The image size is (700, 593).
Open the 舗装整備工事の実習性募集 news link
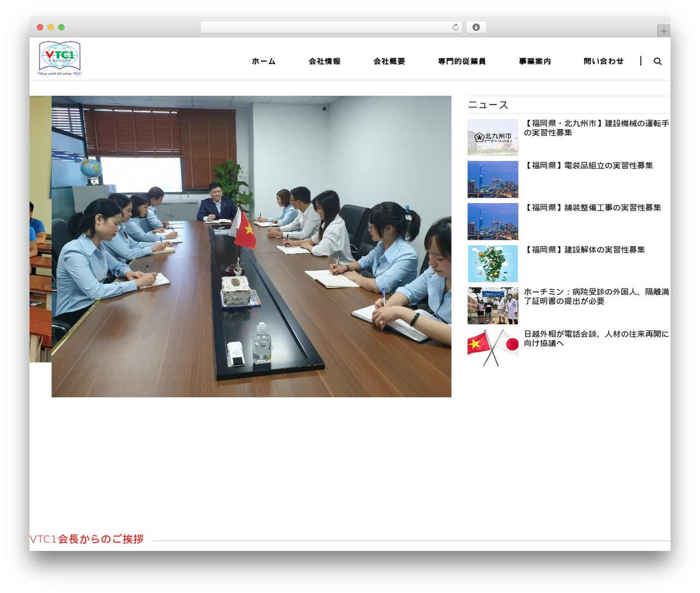point(592,207)
